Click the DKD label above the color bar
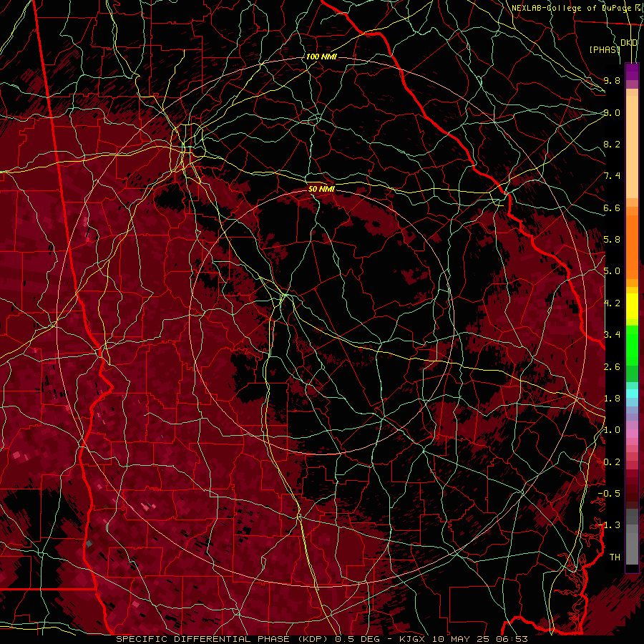Screen dimensions: 644x644 (x=628, y=43)
